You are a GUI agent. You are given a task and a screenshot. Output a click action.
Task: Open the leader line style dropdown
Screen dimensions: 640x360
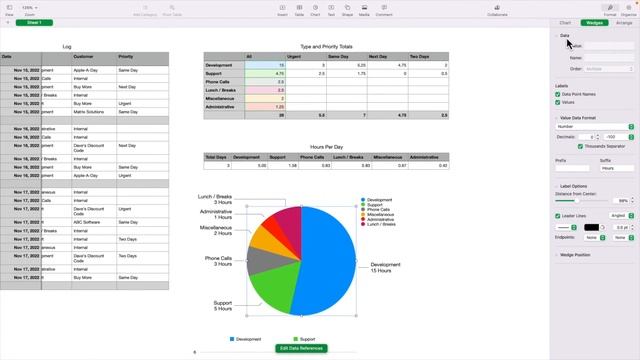coord(567,227)
